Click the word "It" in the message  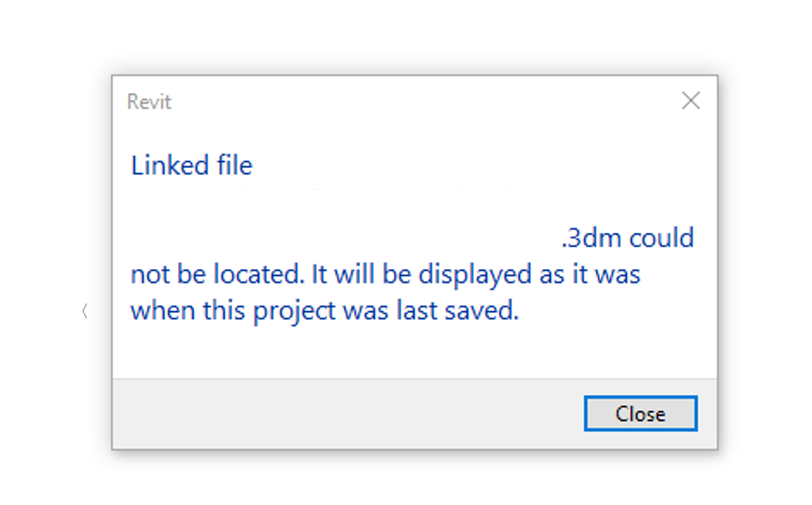[319, 275]
